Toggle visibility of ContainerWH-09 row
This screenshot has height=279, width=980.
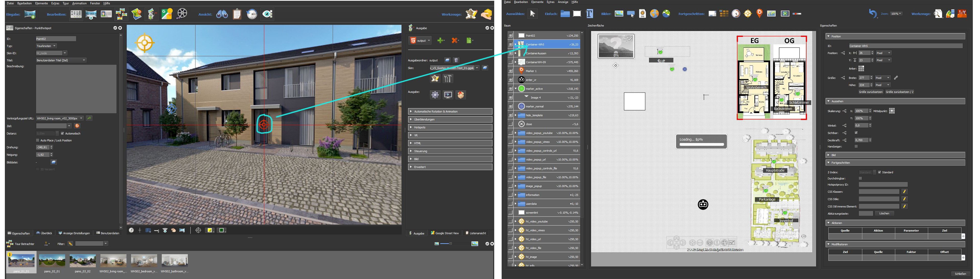point(510,62)
